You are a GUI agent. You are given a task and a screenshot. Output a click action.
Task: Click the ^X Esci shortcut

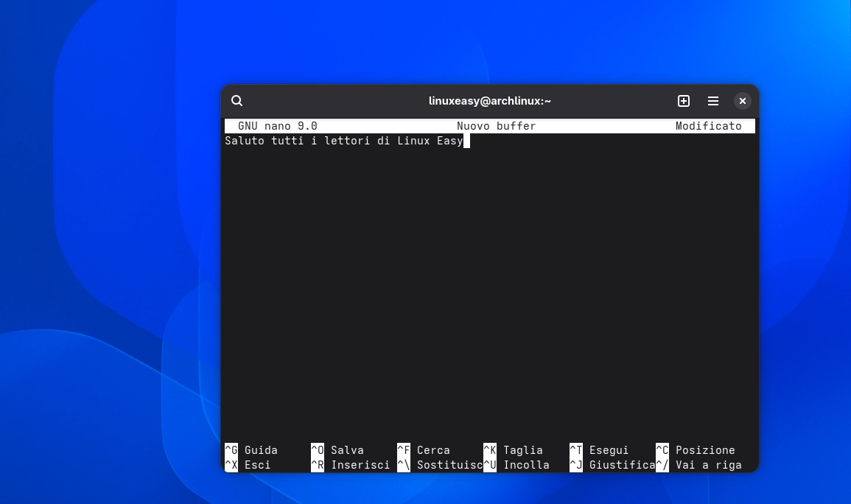point(248,465)
